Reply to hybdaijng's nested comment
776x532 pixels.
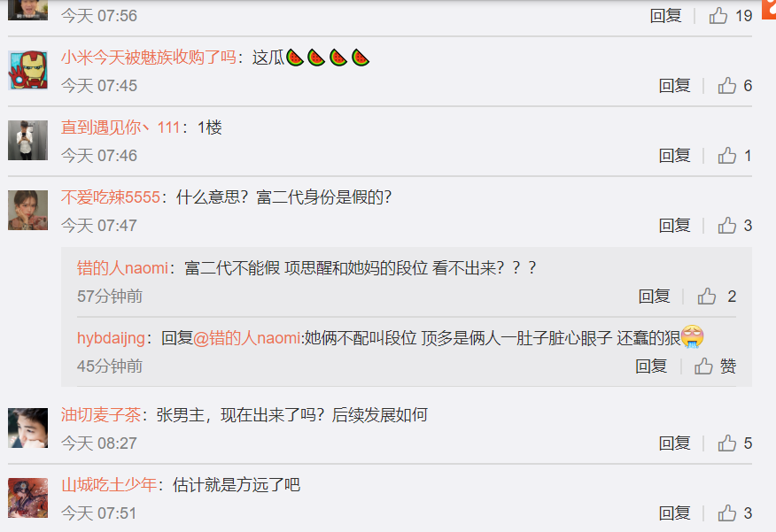click(x=651, y=366)
